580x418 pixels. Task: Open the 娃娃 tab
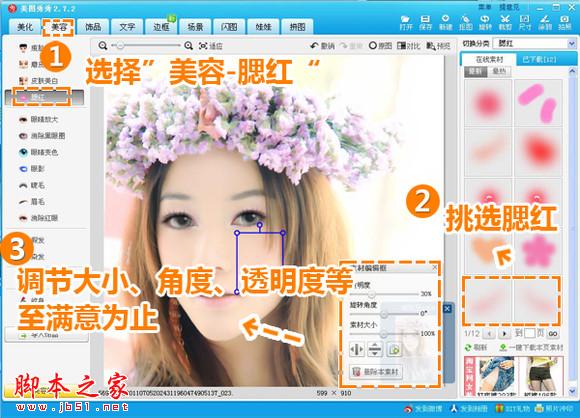click(x=263, y=27)
